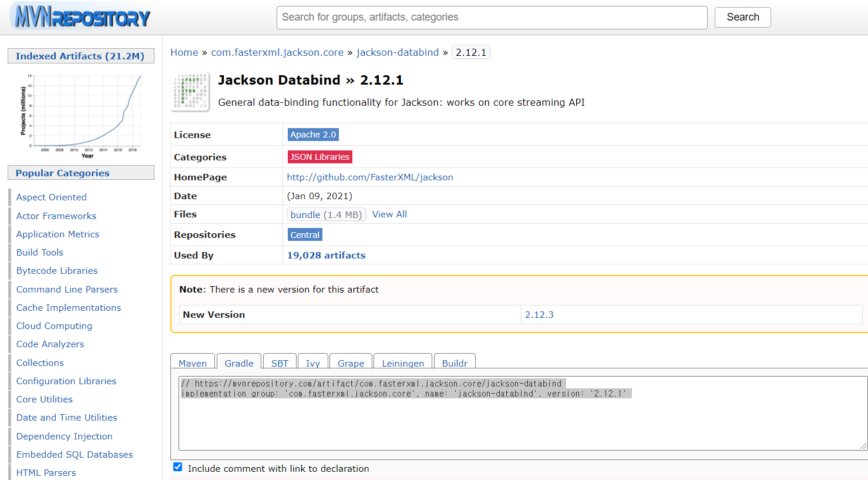The height and width of the screenshot is (480, 868).
Task: Open the Central repository badge
Action: tap(305, 234)
